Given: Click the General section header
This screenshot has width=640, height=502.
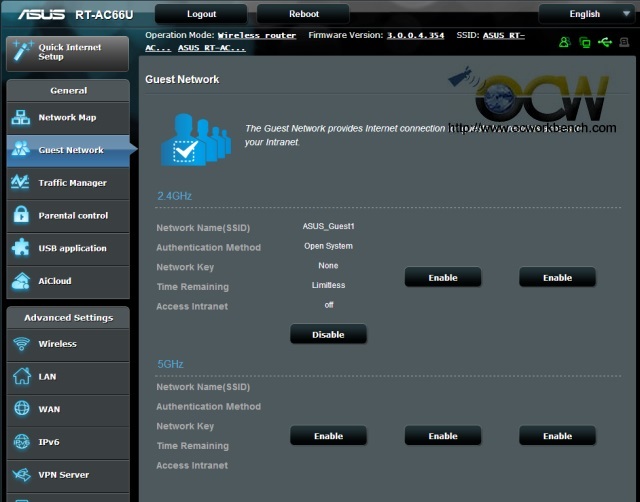Looking at the screenshot, I should (x=68, y=91).
